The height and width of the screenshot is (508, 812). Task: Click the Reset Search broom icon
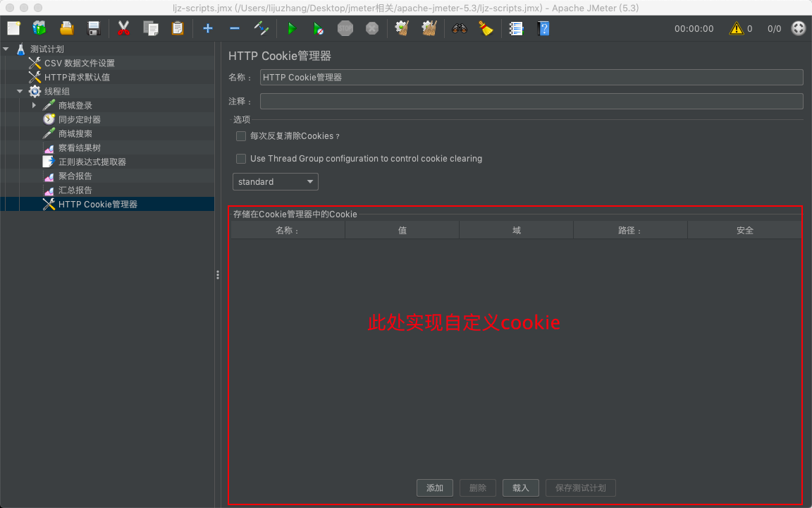[x=486, y=28]
